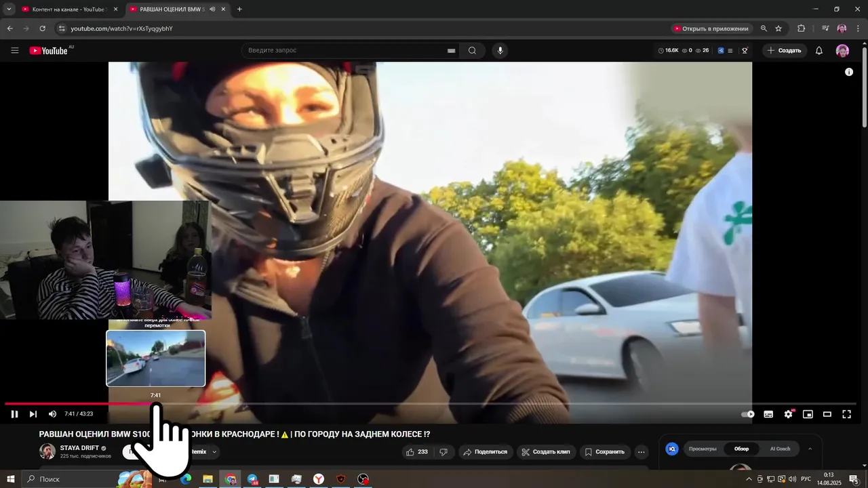868x488 pixels.
Task: Click the IQ badge in side panel
Action: pos(672,449)
